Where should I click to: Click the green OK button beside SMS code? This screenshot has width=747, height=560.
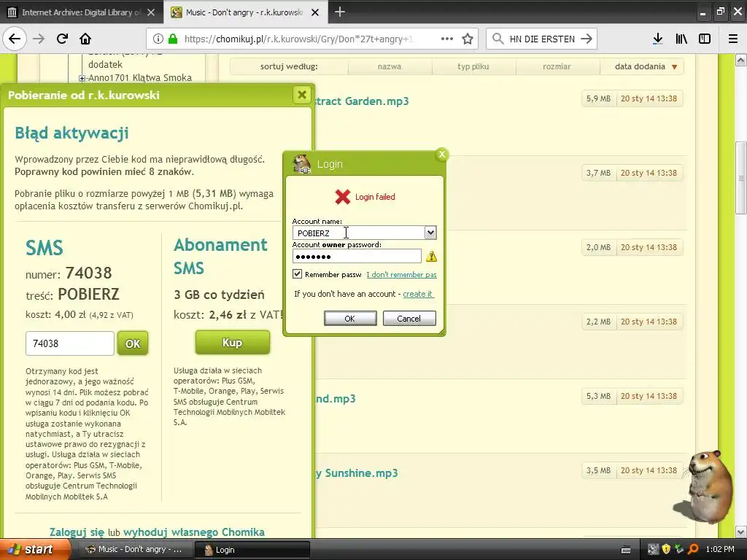click(x=133, y=343)
